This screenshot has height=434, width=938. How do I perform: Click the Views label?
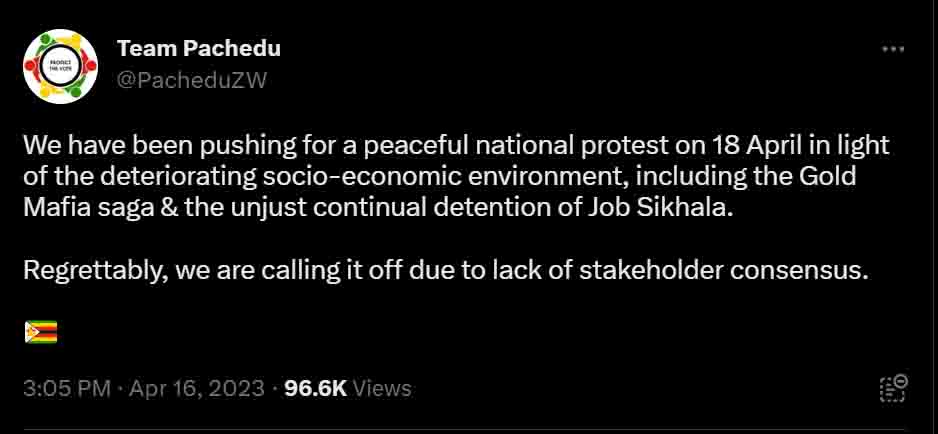382,388
